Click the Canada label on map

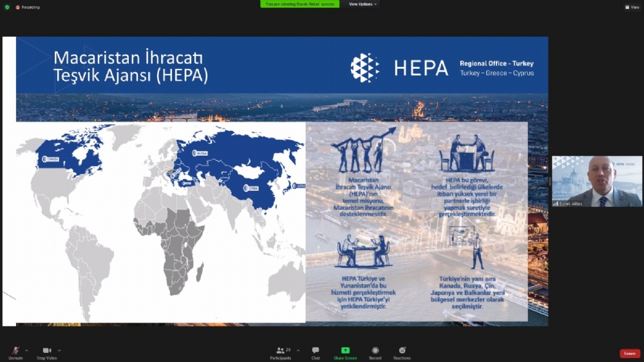(x=50, y=159)
